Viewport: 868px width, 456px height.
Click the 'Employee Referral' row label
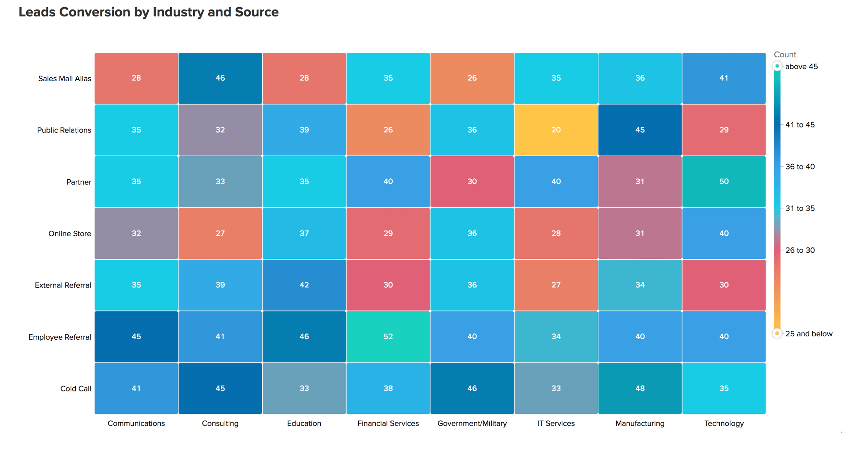pyautogui.click(x=60, y=337)
